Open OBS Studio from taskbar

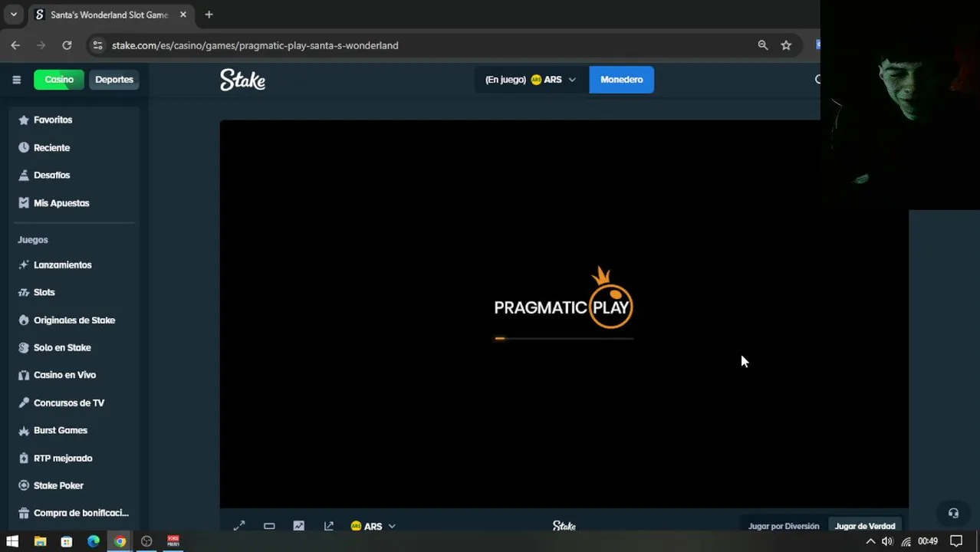[146, 541]
